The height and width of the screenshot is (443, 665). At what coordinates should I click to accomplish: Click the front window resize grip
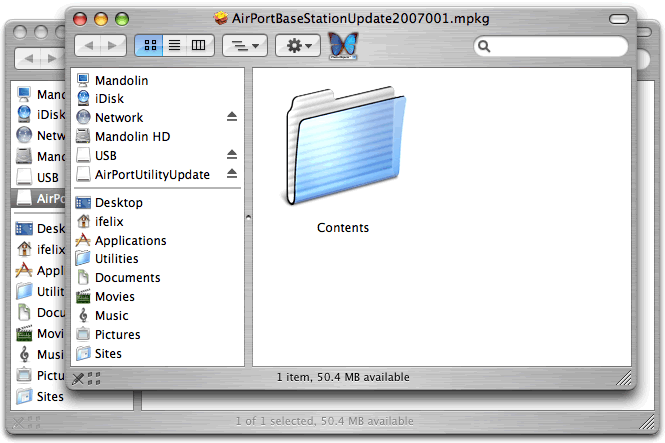[624, 377]
